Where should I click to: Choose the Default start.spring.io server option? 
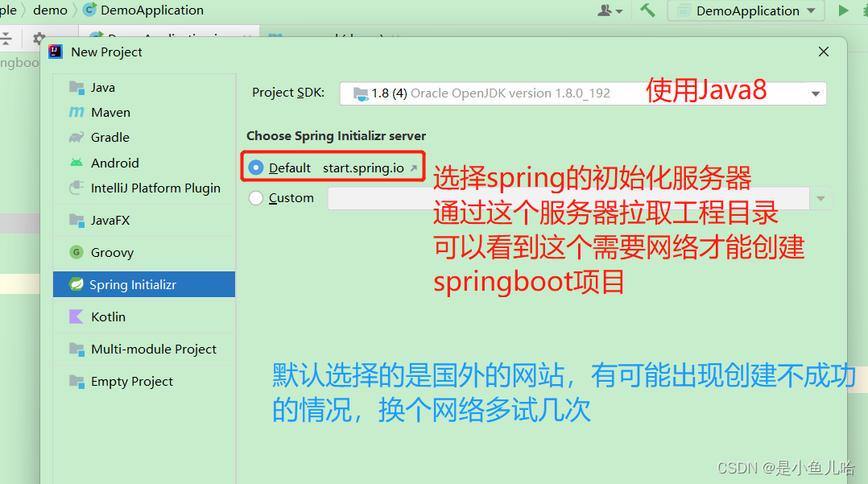[x=256, y=168]
